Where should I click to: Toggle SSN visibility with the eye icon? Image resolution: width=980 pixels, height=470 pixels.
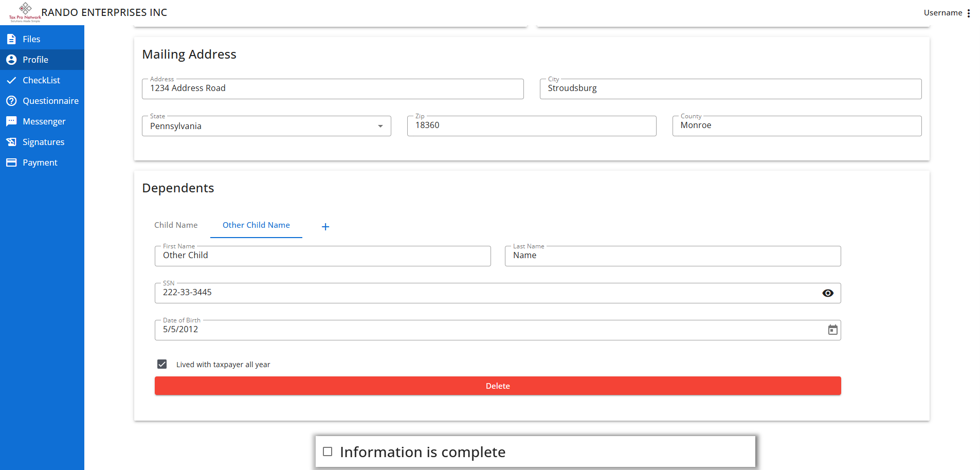[x=828, y=293]
